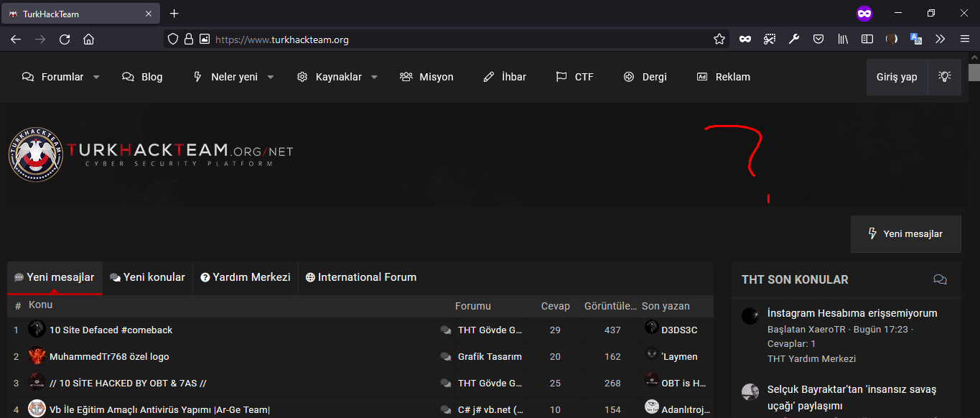Open thread MuhammedTr768 özel logo

click(x=109, y=356)
